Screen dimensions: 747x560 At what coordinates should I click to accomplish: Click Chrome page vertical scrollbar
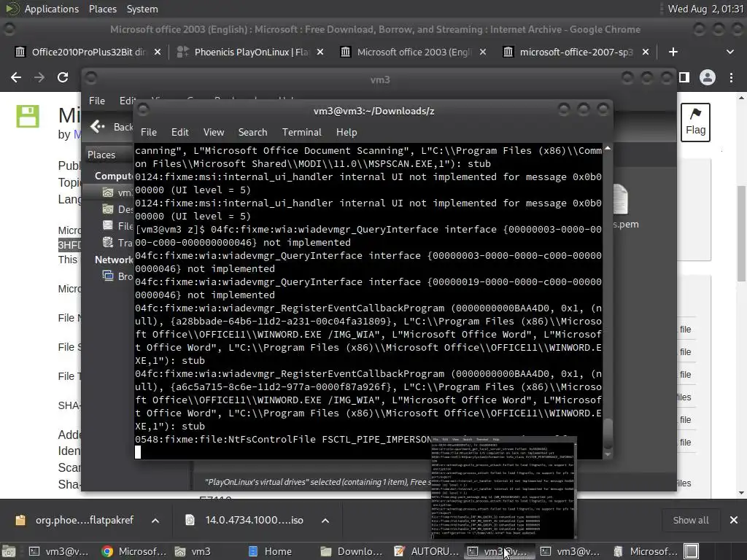(x=742, y=233)
